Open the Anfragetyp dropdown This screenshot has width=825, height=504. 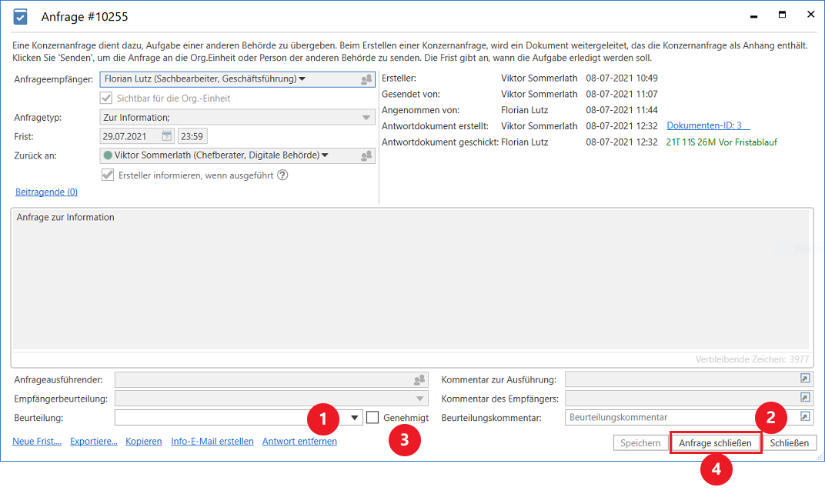point(366,118)
